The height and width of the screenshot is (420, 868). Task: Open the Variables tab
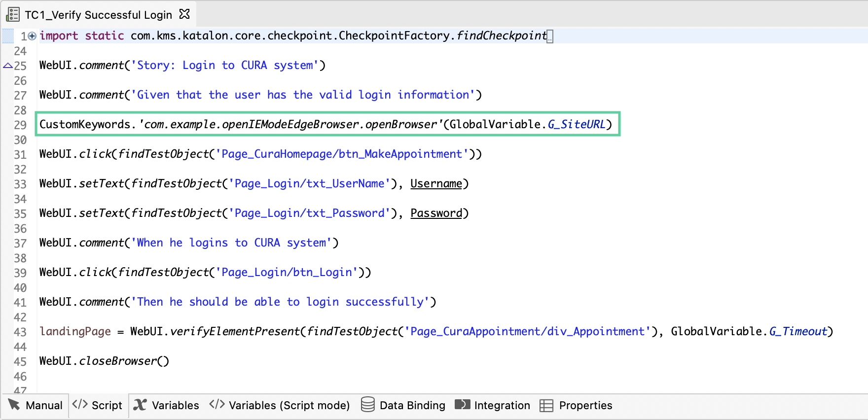166,405
